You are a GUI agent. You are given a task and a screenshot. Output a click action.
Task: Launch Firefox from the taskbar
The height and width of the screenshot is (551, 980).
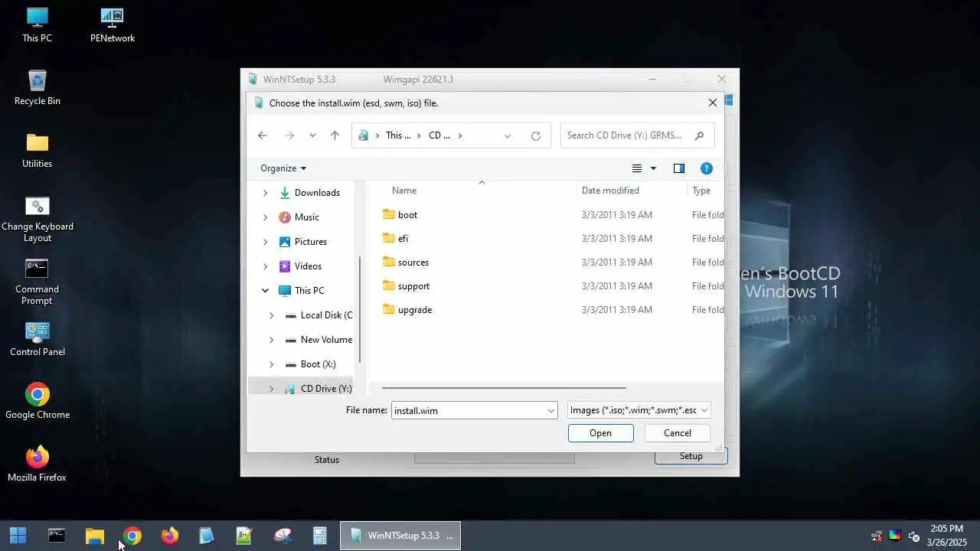[x=169, y=536]
